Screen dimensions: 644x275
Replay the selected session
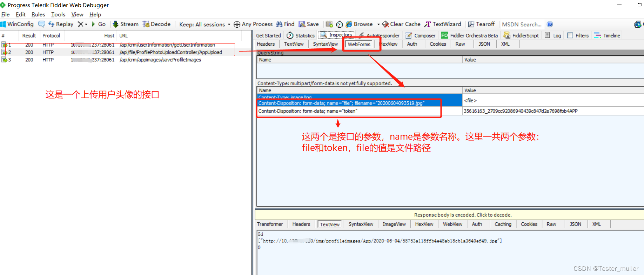pyautogui.click(x=61, y=24)
